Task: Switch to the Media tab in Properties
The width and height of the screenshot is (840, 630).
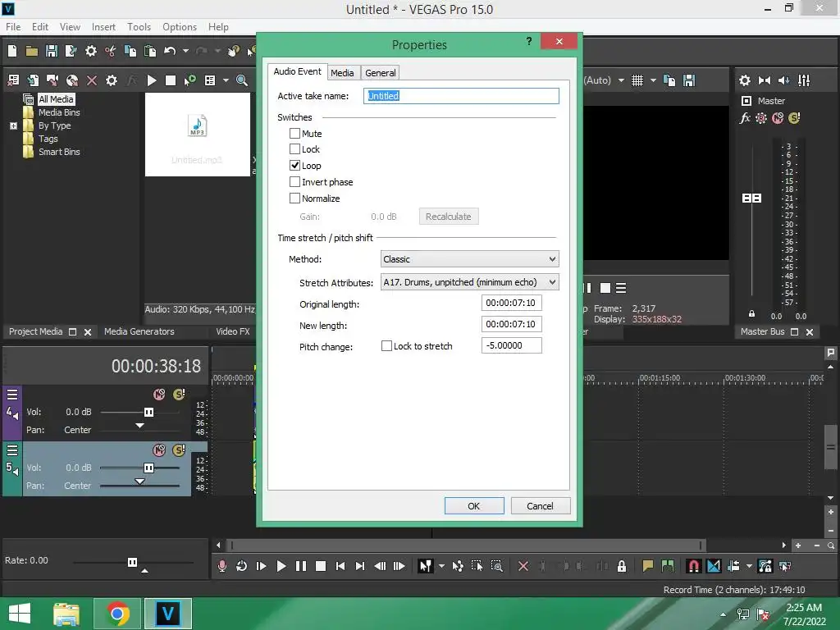Action: pos(342,73)
